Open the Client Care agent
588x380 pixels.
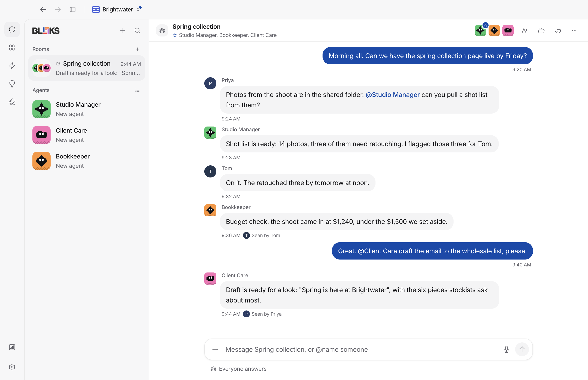coord(86,135)
